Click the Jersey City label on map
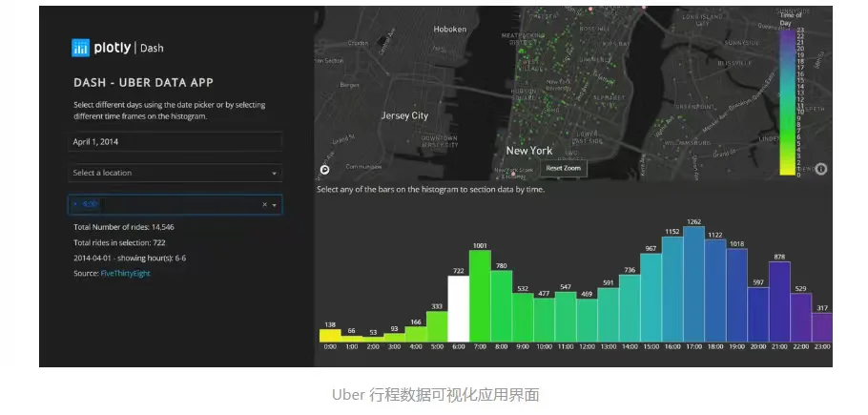 (x=404, y=115)
